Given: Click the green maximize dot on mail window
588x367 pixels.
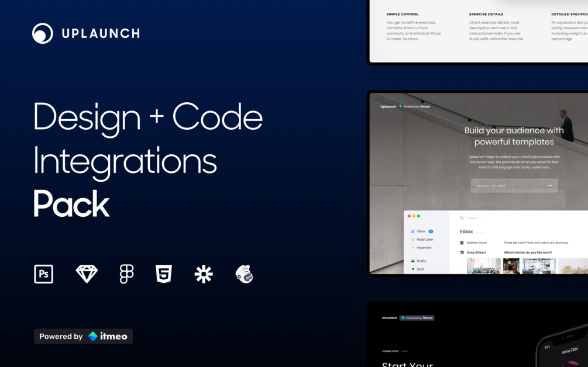Looking at the screenshot, I should pyautogui.click(x=418, y=216).
